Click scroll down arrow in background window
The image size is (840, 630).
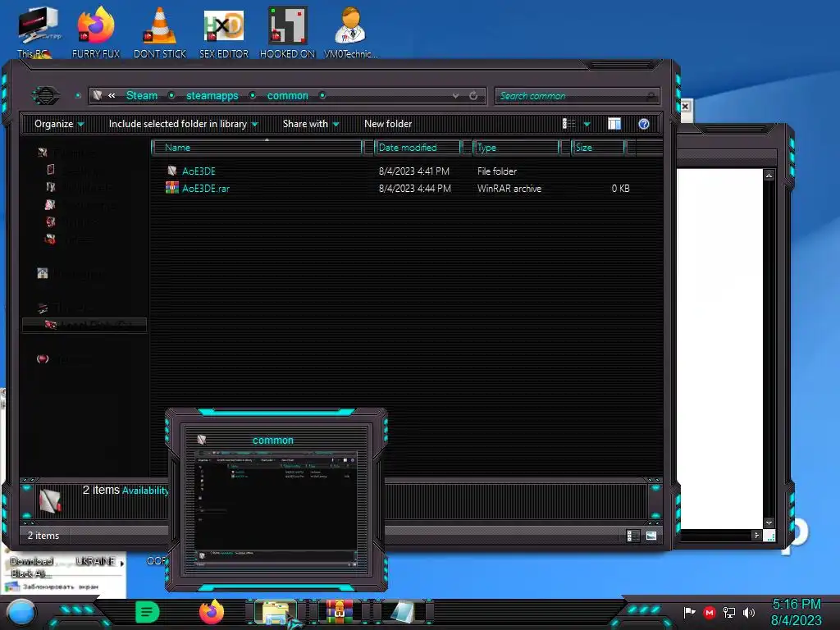pyautogui.click(x=769, y=523)
